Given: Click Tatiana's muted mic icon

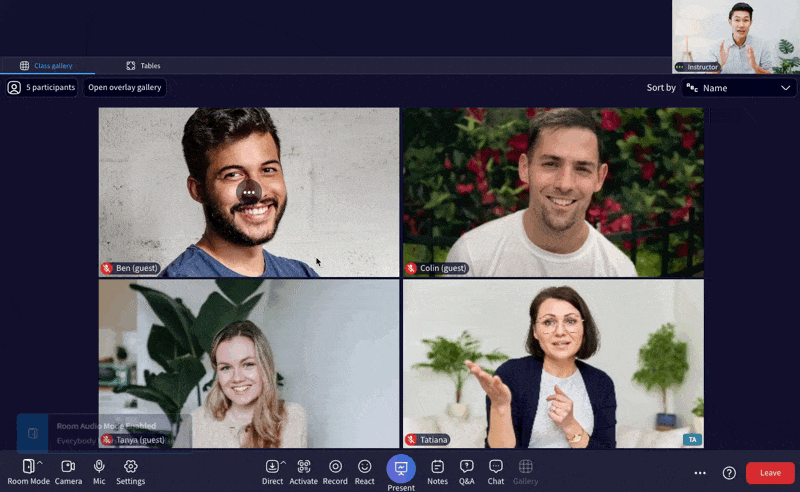Looking at the screenshot, I should click(411, 439).
